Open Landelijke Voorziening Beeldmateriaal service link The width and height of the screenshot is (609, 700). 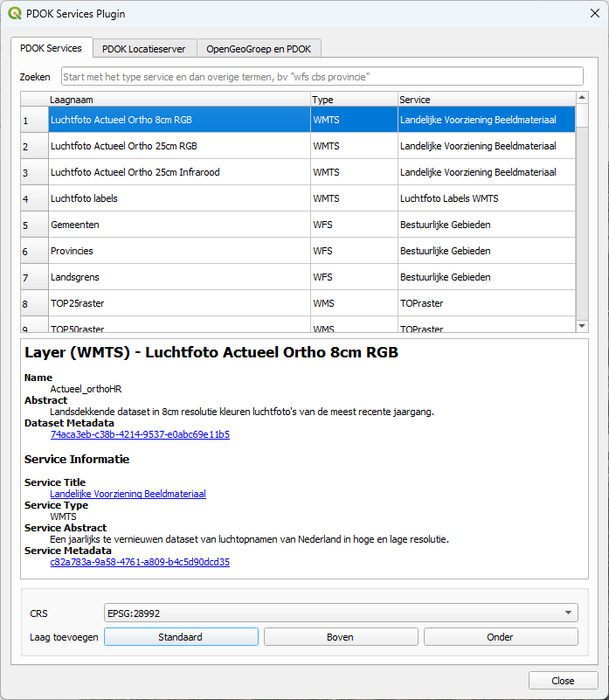[x=128, y=494]
